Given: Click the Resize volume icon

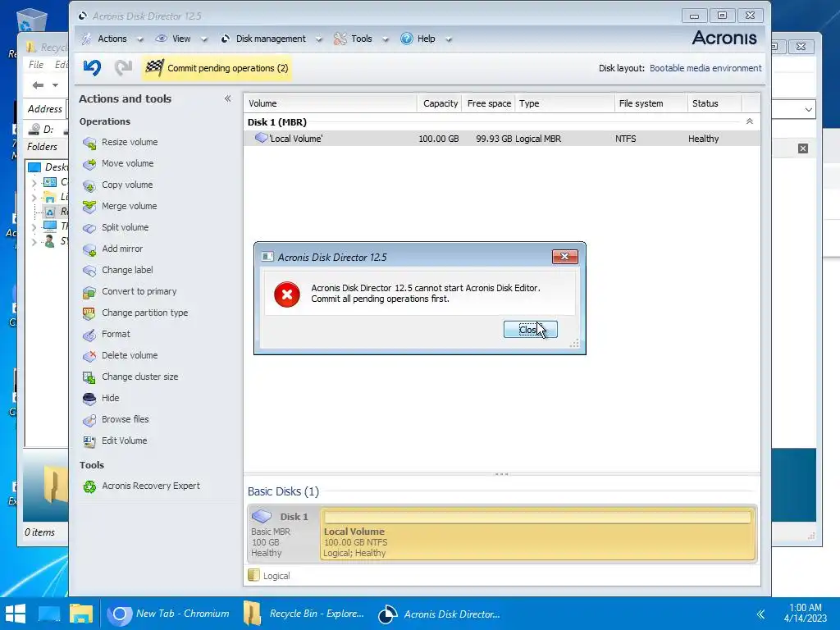Looking at the screenshot, I should (89, 143).
